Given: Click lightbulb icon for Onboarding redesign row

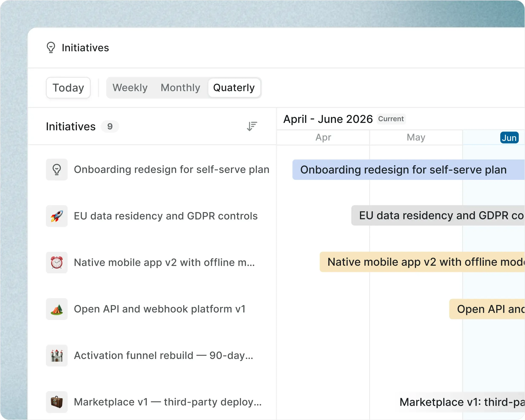Looking at the screenshot, I should [x=57, y=170].
